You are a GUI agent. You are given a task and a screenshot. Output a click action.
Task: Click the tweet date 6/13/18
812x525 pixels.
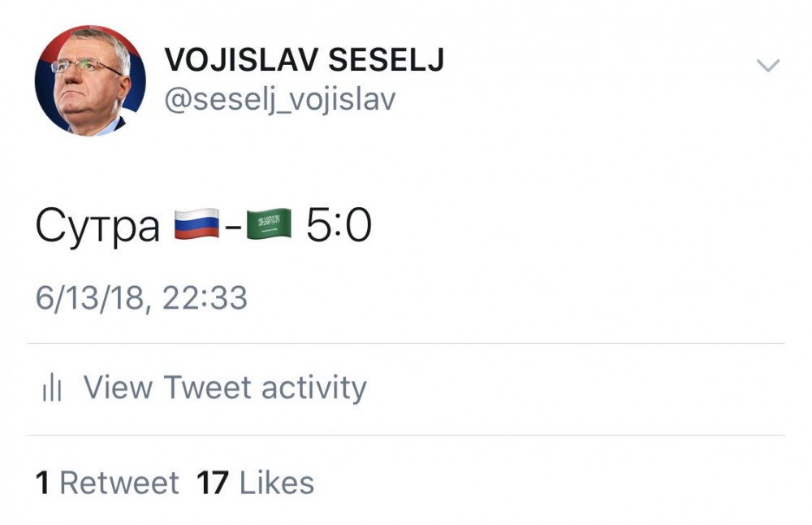(90, 298)
